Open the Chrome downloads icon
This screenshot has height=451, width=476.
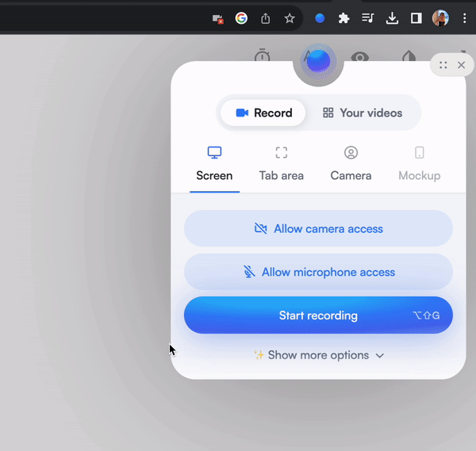coord(392,18)
